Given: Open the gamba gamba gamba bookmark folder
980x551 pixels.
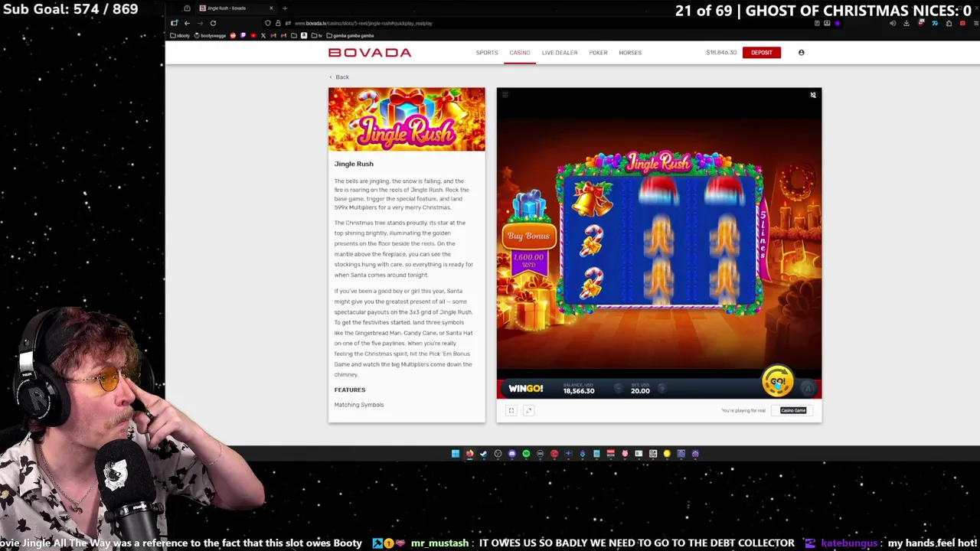Looking at the screenshot, I should pos(350,35).
